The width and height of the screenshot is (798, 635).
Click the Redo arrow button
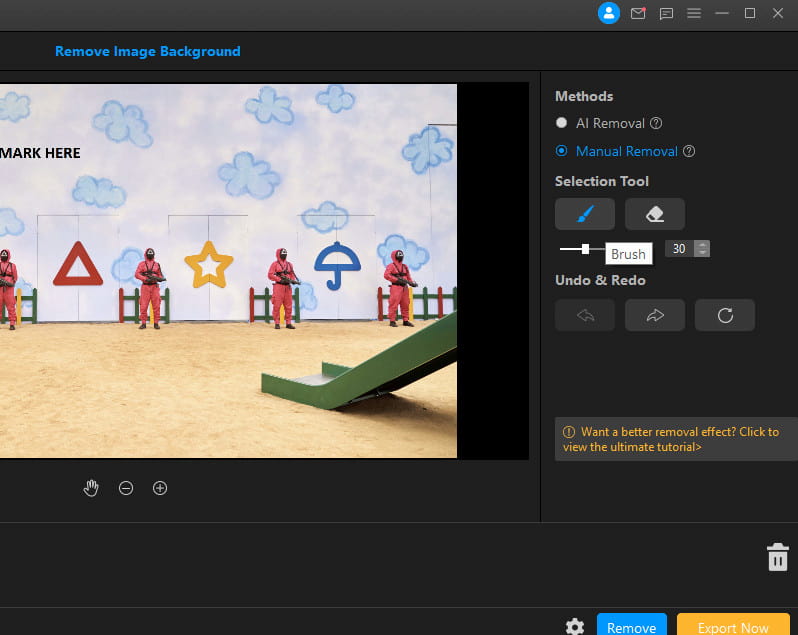tap(654, 315)
